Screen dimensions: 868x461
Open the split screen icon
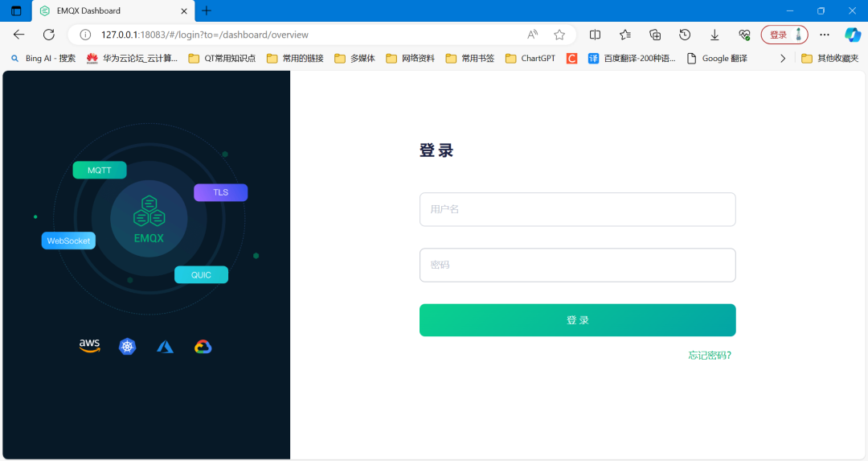tap(595, 35)
